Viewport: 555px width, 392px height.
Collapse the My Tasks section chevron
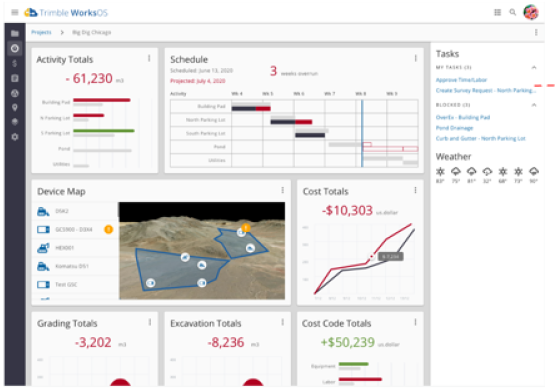(534, 67)
